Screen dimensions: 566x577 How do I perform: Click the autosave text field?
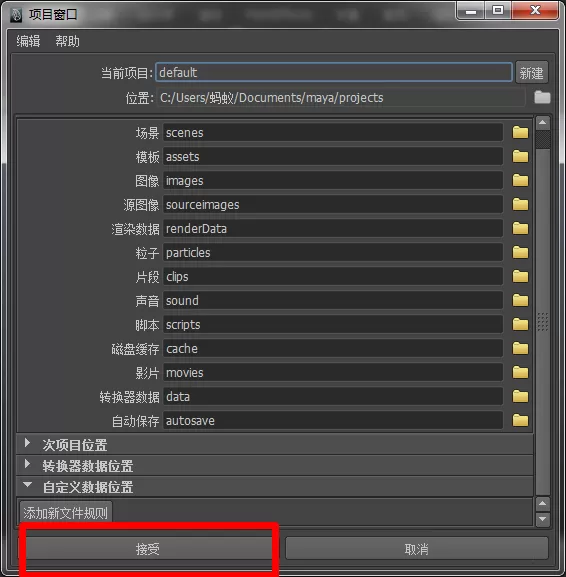pyautogui.click(x=333, y=421)
